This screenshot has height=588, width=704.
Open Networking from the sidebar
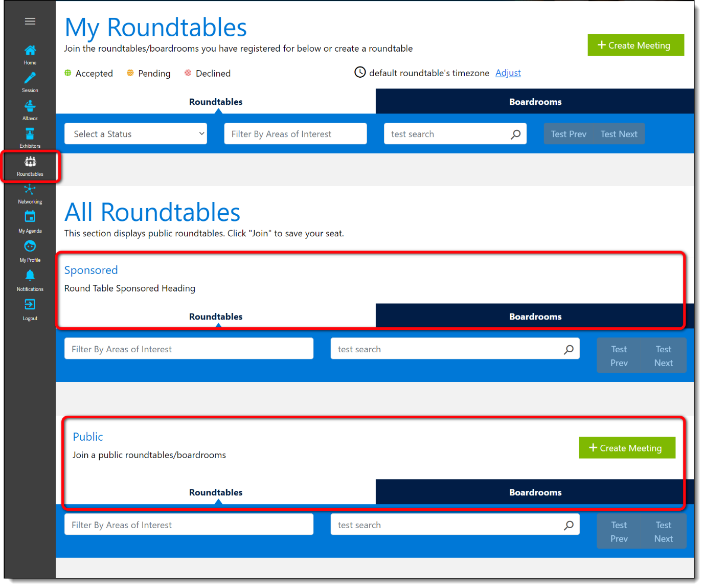pos(30,190)
